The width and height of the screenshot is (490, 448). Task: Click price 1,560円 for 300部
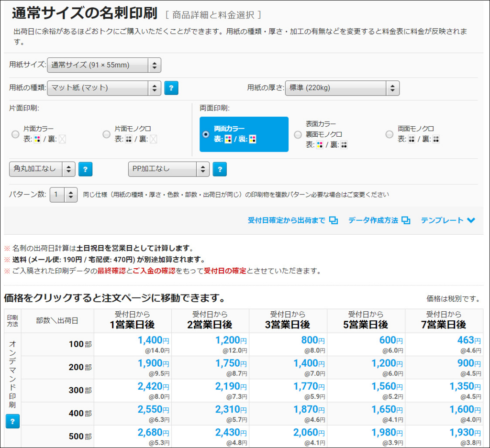coord(387,386)
